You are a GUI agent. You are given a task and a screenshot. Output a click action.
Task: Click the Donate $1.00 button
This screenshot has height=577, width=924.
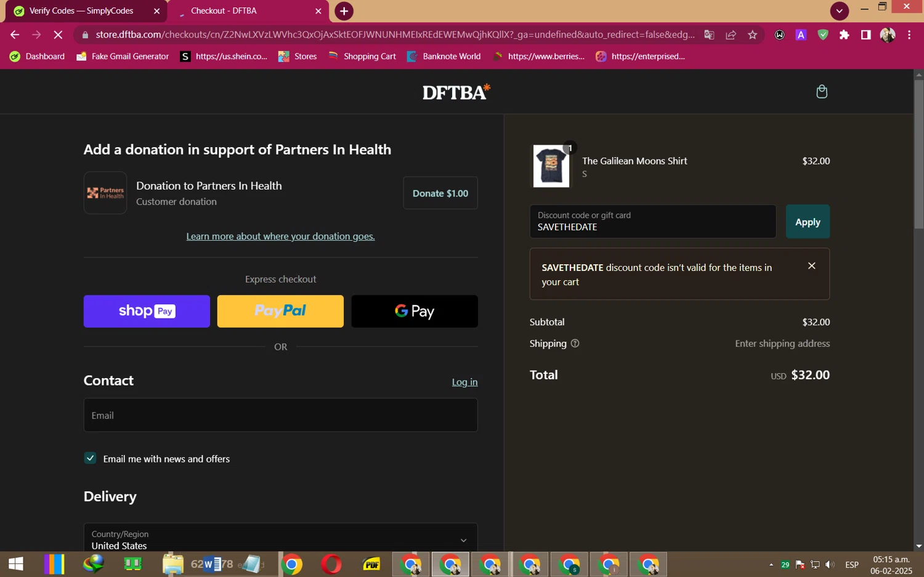[x=440, y=193]
